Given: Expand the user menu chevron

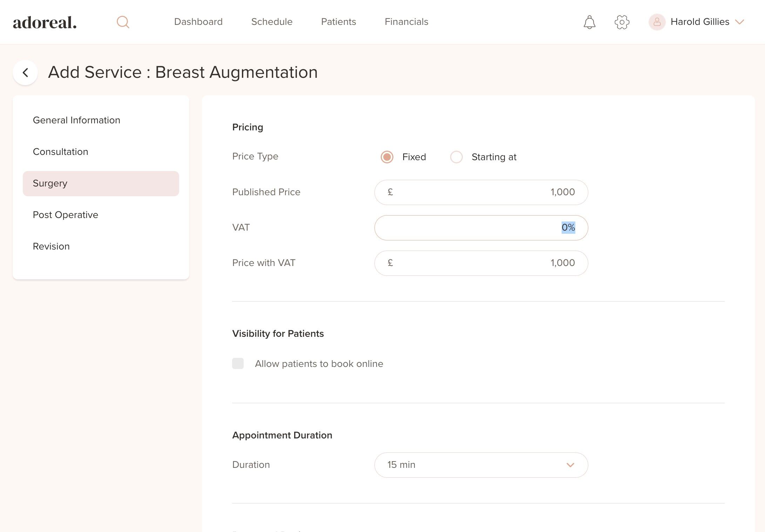Looking at the screenshot, I should [x=740, y=22].
